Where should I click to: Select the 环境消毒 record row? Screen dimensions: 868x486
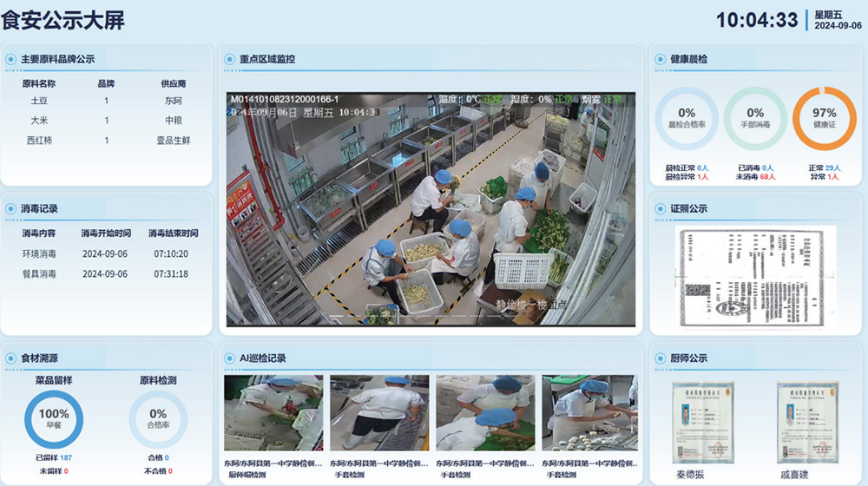click(106, 253)
